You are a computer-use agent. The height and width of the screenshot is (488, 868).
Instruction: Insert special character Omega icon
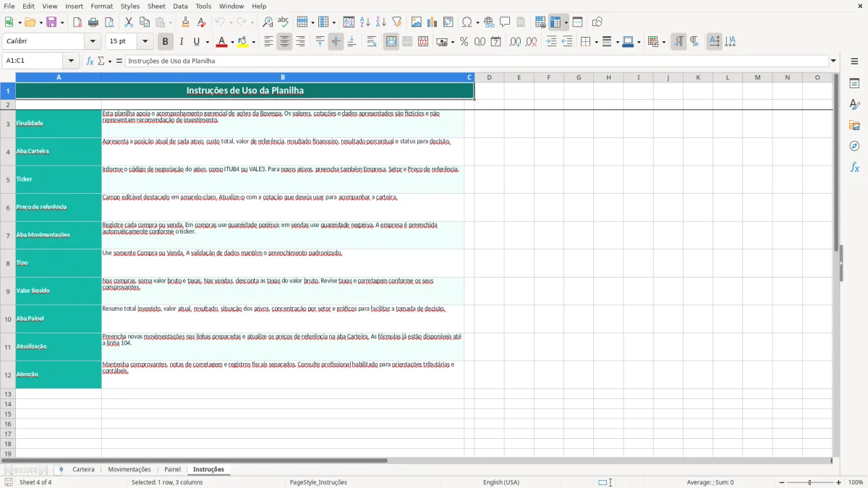pyautogui.click(x=467, y=22)
